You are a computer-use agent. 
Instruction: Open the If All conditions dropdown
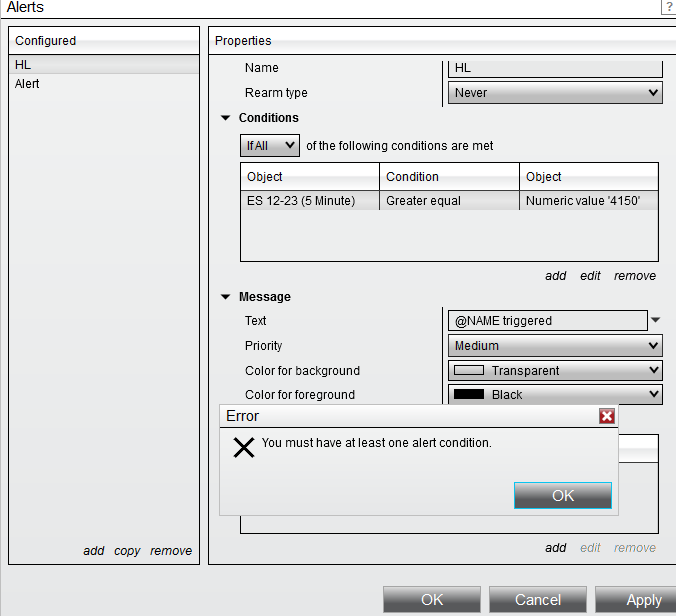[x=269, y=146]
